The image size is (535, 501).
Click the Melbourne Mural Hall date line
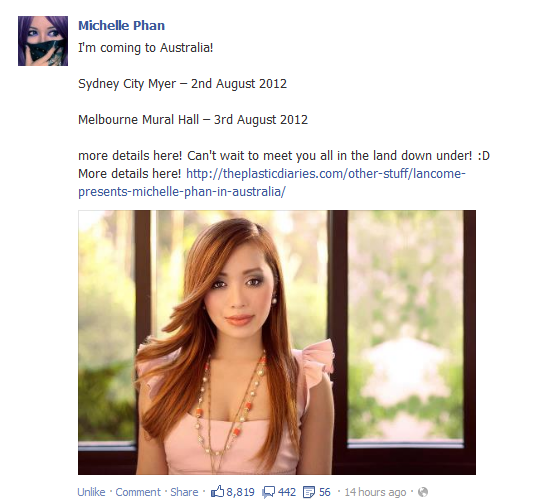(193, 119)
